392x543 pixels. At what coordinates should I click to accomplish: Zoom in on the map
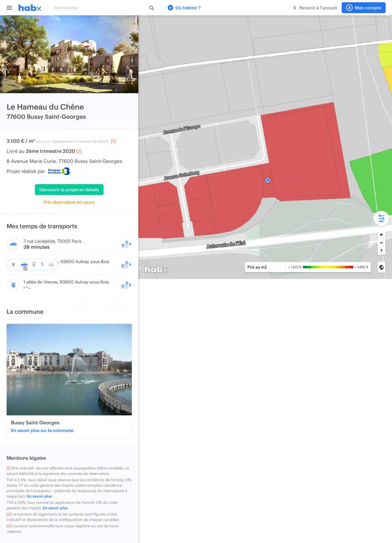[381, 235]
